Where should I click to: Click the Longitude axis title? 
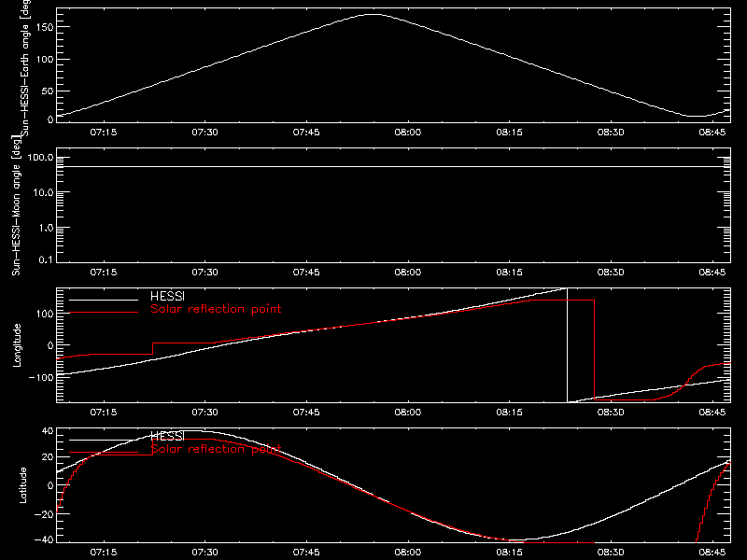click(17, 345)
